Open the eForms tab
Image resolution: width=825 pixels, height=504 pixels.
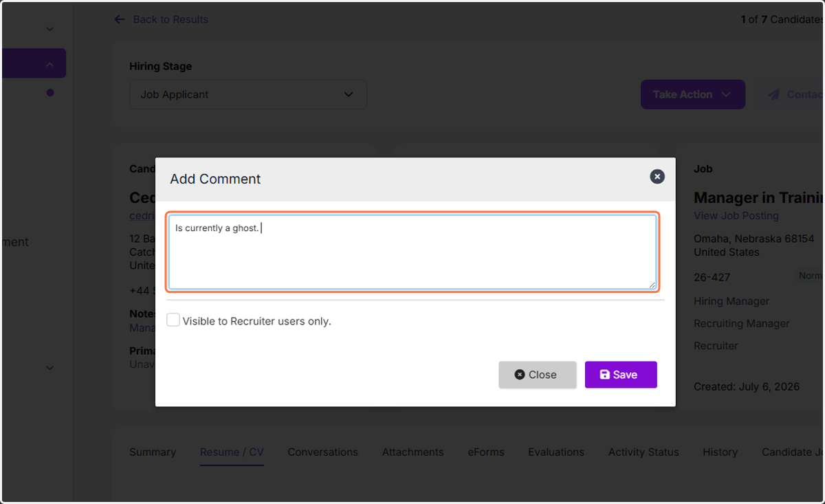click(x=486, y=452)
